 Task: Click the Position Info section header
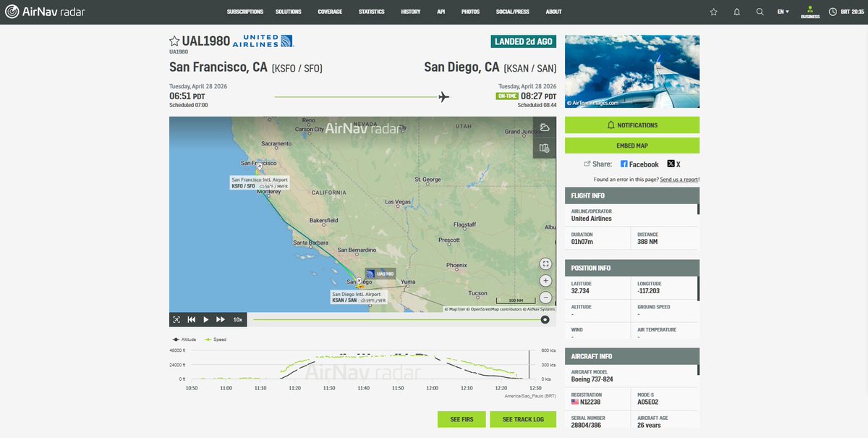coord(632,268)
